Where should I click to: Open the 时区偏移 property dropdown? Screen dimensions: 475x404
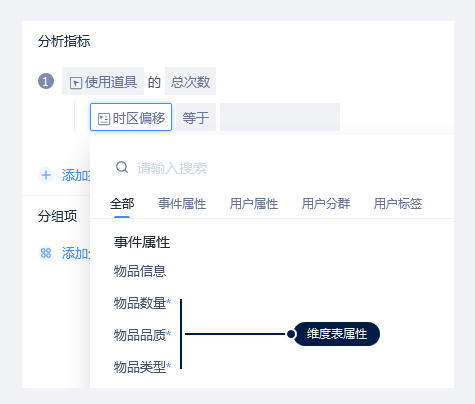[x=131, y=117]
